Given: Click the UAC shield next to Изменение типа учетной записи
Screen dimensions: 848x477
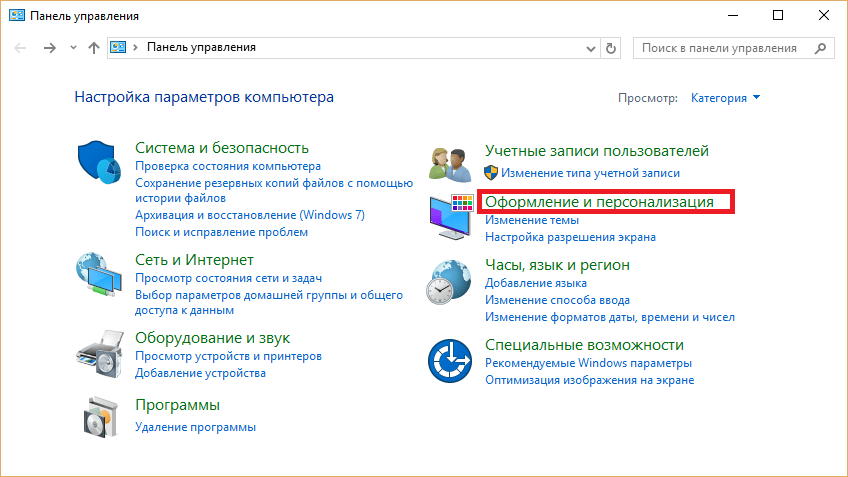Looking at the screenshot, I should 491,173.
